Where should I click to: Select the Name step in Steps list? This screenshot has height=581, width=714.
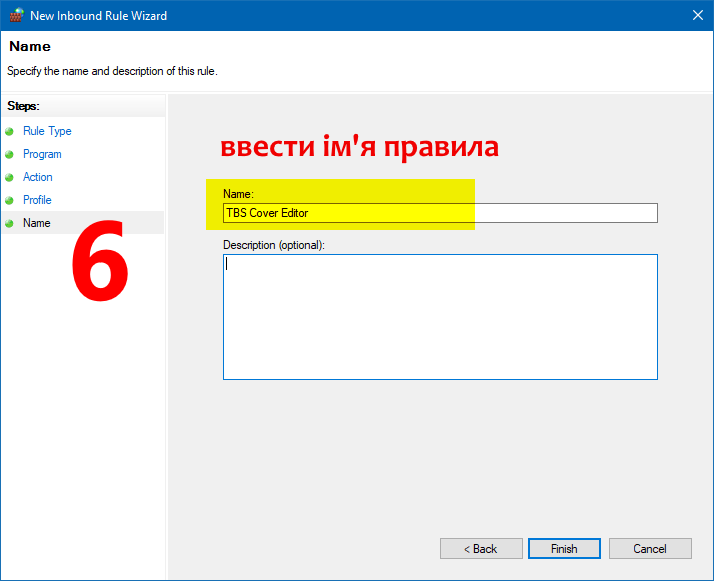pyautogui.click(x=36, y=223)
